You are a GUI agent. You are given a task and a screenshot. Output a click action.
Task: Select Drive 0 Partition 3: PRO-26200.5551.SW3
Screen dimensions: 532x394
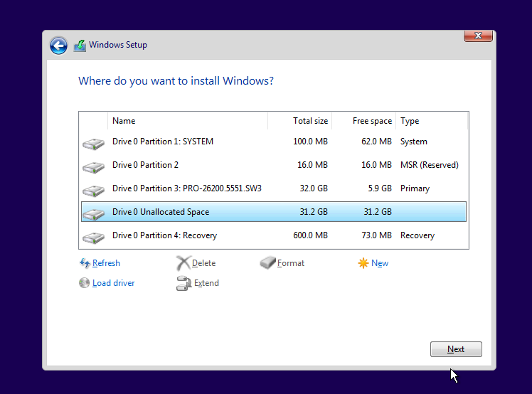click(274, 188)
